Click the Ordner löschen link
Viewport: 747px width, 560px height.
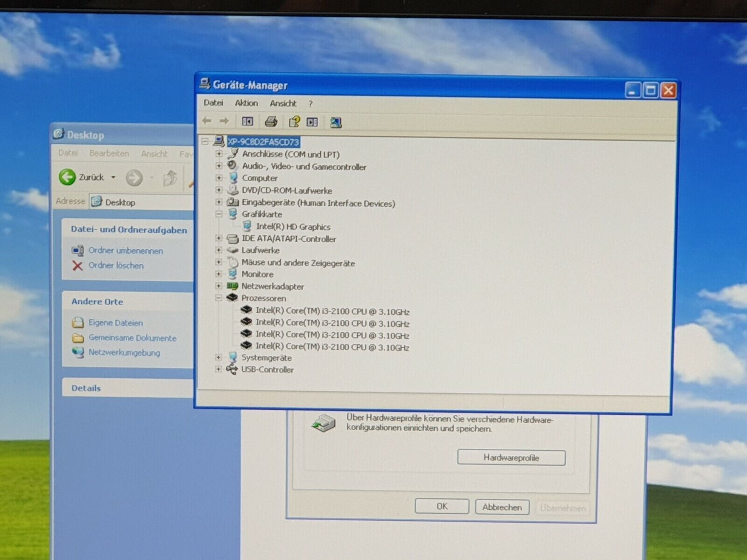(x=116, y=266)
